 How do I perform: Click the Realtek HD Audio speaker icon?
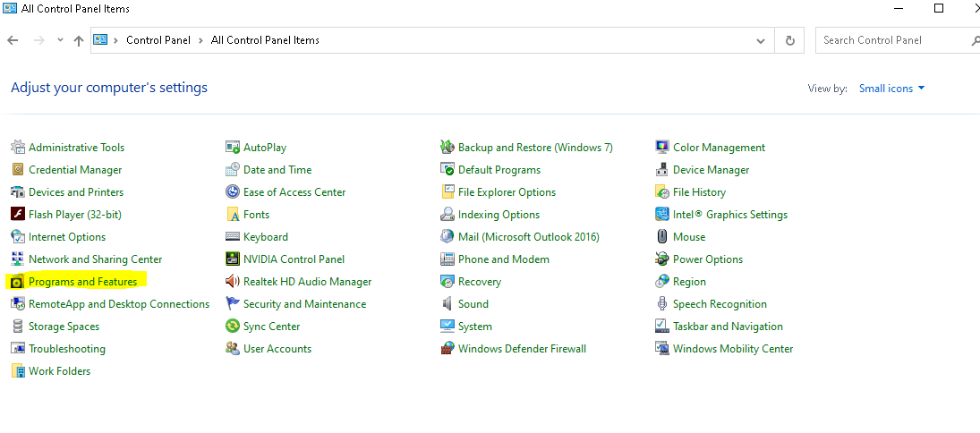(233, 282)
